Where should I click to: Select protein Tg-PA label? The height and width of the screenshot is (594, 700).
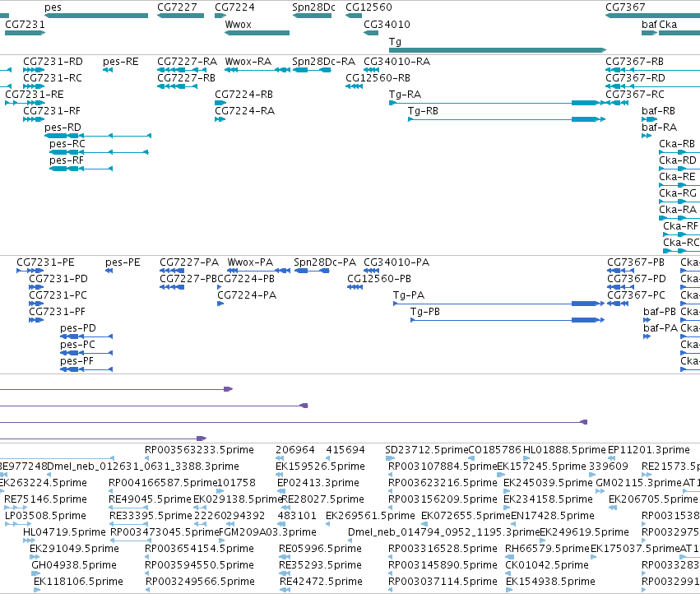point(409,295)
